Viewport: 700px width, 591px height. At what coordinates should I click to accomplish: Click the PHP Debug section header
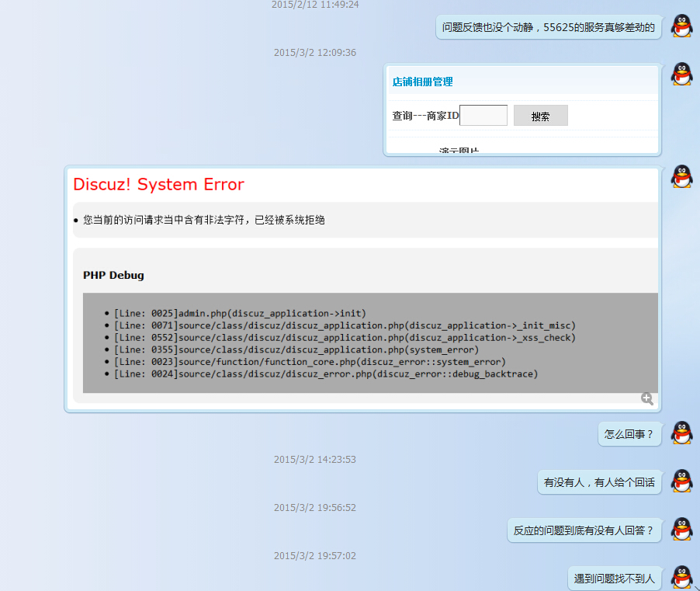[113, 275]
